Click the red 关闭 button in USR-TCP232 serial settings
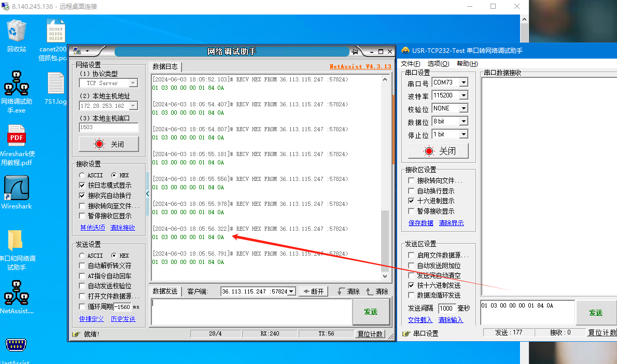The image size is (617, 364). (x=438, y=151)
